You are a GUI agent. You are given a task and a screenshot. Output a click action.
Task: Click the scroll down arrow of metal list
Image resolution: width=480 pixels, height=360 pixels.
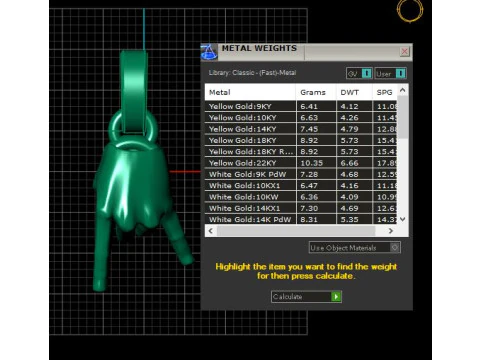click(x=403, y=219)
